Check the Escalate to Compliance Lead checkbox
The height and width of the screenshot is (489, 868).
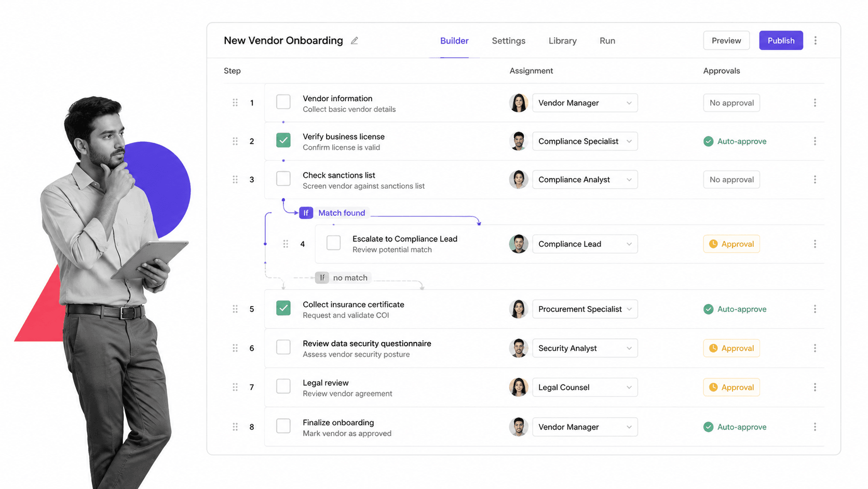pyautogui.click(x=334, y=243)
